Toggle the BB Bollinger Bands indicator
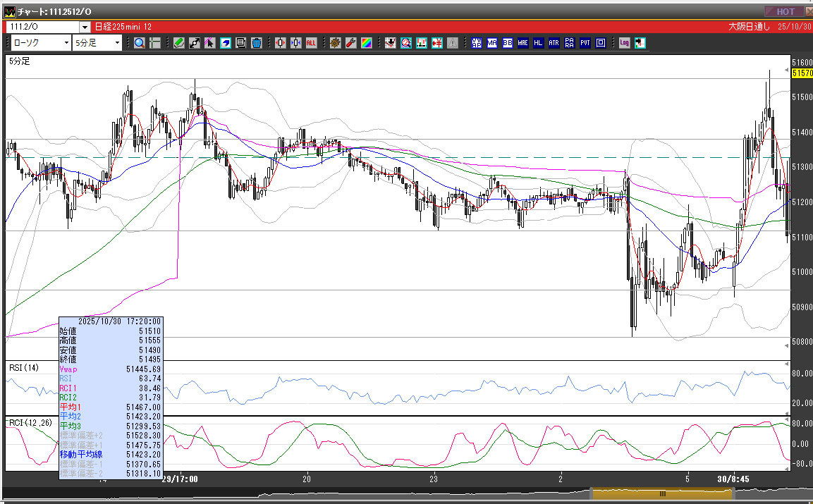The width and height of the screenshot is (813, 504). [507, 43]
